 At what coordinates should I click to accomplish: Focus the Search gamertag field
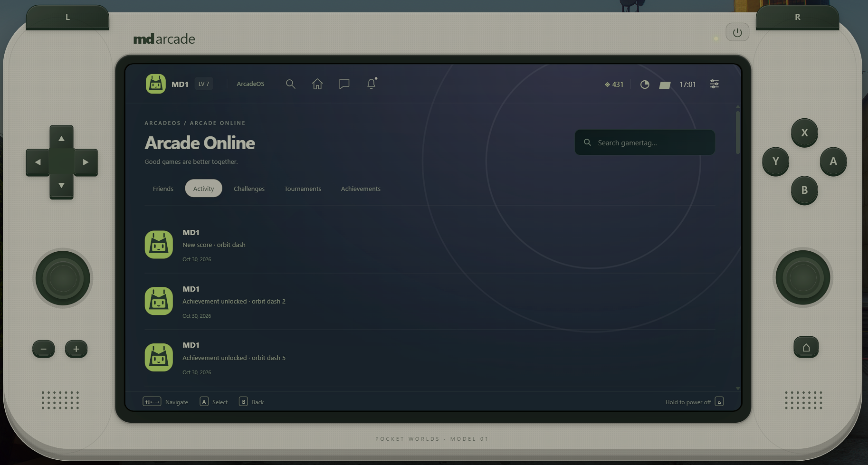coord(645,142)
